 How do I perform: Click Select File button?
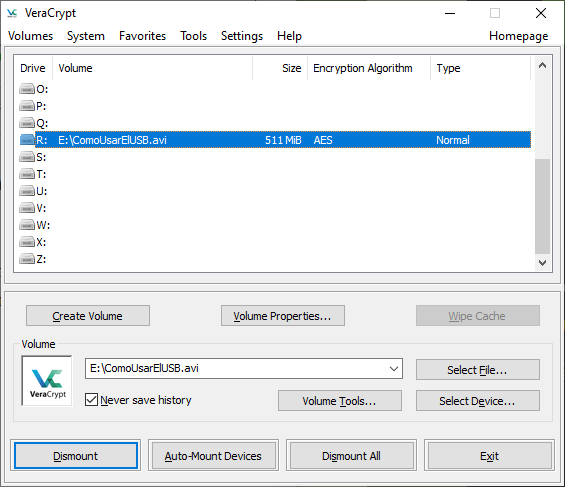pos(478,370)
